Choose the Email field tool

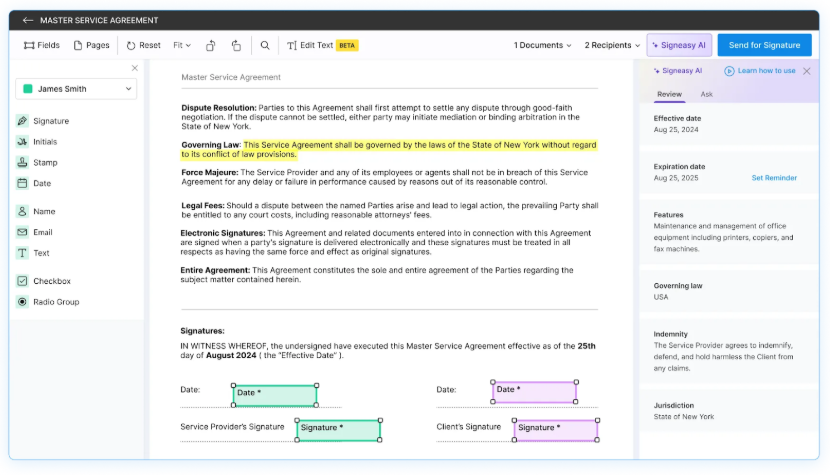coord(42,232)
